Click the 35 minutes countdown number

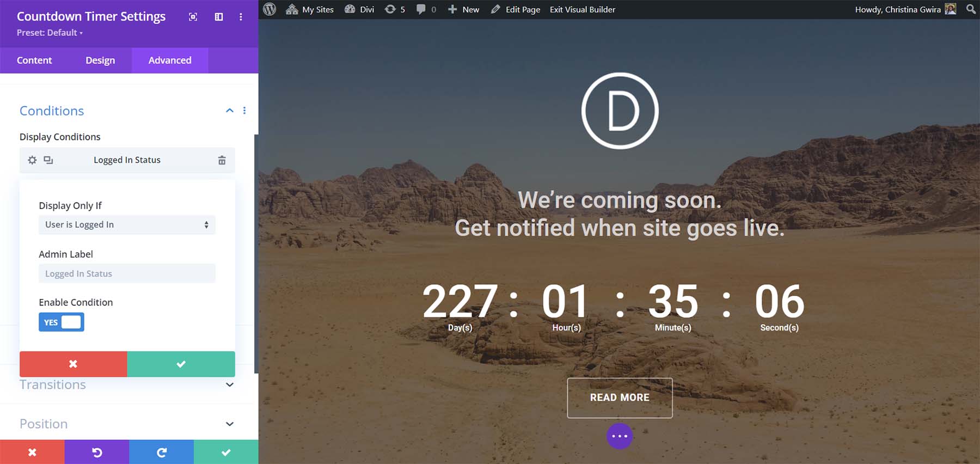click(673, 301)
